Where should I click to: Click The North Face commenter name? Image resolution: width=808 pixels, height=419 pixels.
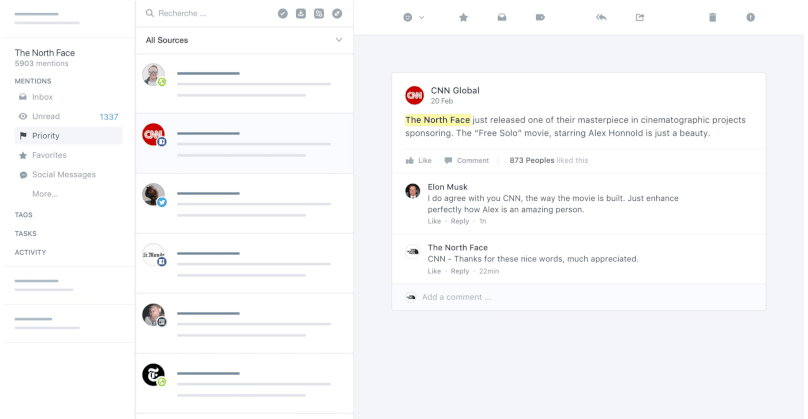pos(458,247)
